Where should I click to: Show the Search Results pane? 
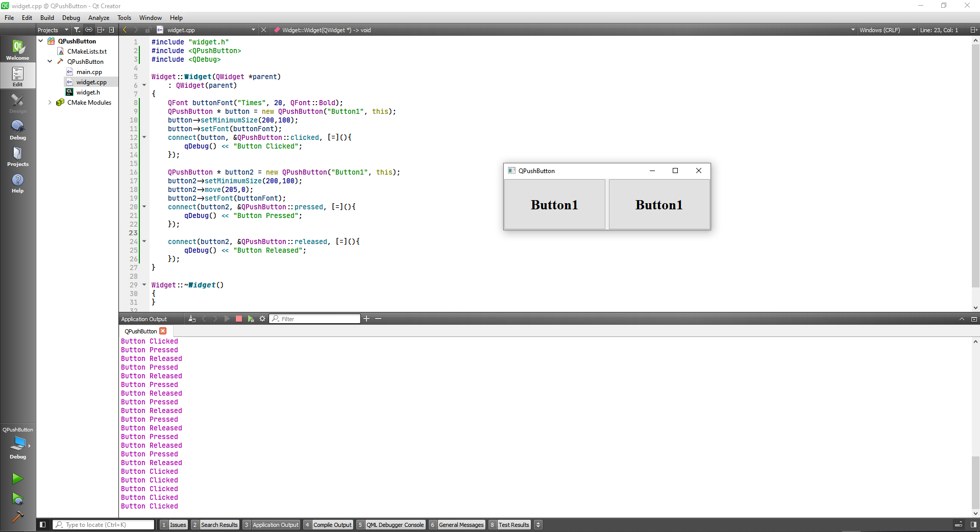(x=215, y=525)
